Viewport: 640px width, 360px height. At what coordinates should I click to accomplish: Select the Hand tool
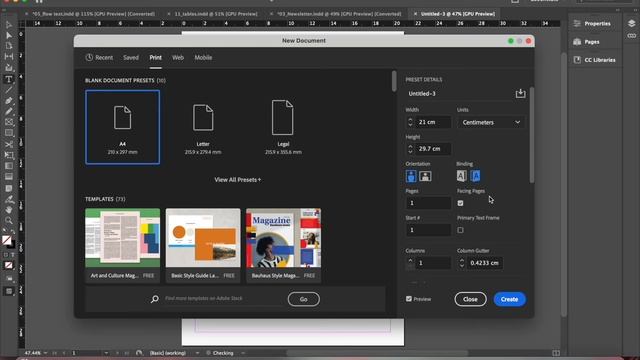click(9, 210)
